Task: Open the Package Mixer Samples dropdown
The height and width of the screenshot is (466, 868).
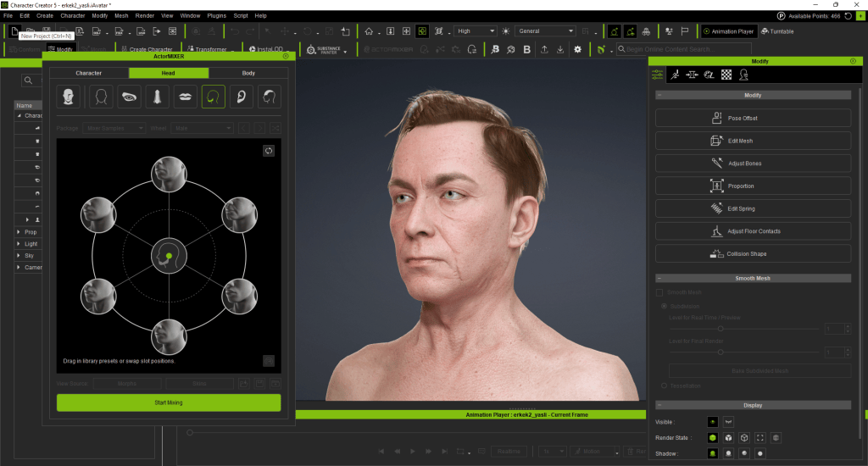Action: pyautogui.click(x=114, y=128)
